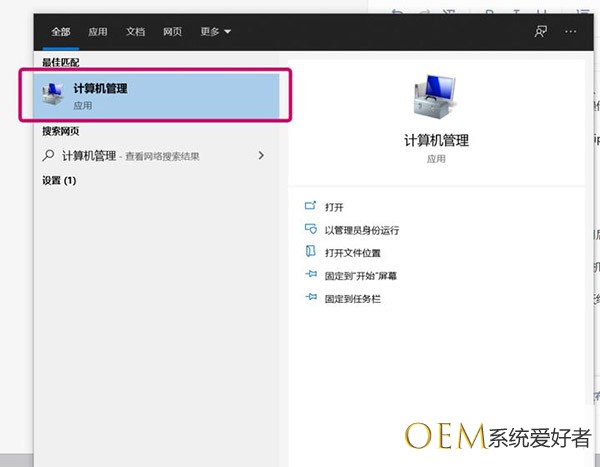
Task: Select the 应用 filter tab
Action: (97, 31)
